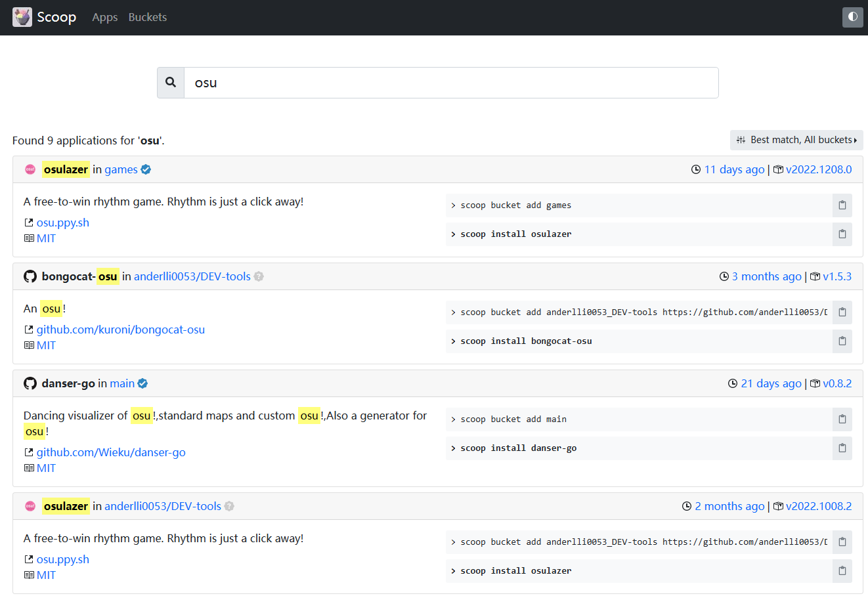Open anderlli0053/DEV-tools link for the last osulazer
Screen dimensions: 868x598
(x=163, y=506)
